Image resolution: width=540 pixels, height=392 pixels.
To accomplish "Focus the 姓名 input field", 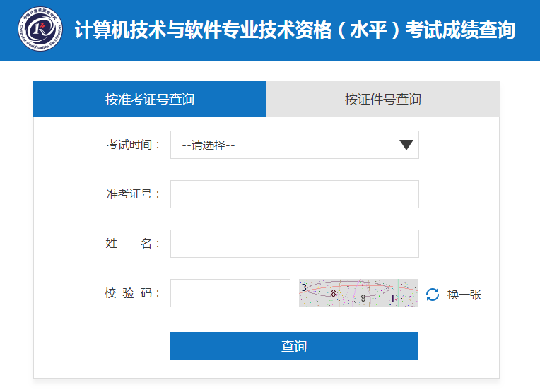I will (294, 244).
